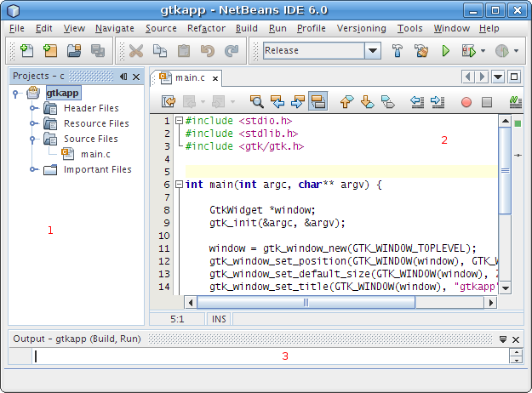Click Previous Bookmark up-arrow icon
This screenshot has width=532, height=393.
346,101
